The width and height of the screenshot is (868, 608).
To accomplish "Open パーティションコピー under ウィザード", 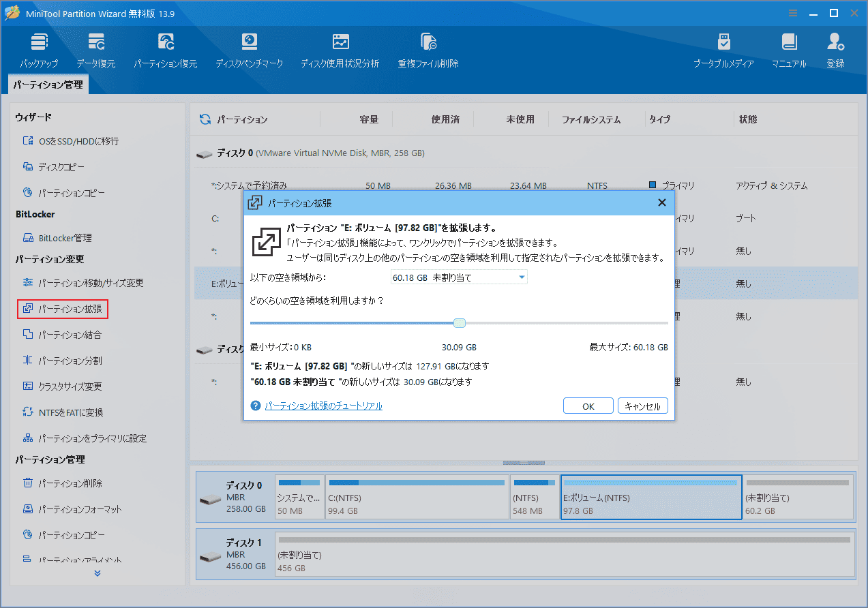I will (x=64, y=193).
